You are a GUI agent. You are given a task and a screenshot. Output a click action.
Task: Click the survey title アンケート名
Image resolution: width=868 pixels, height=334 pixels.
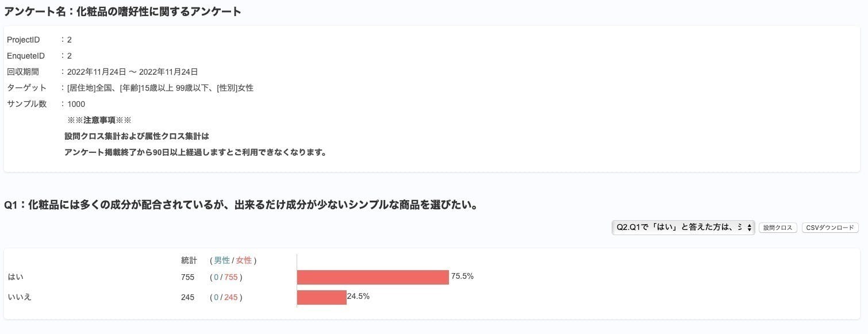[122, 11]
